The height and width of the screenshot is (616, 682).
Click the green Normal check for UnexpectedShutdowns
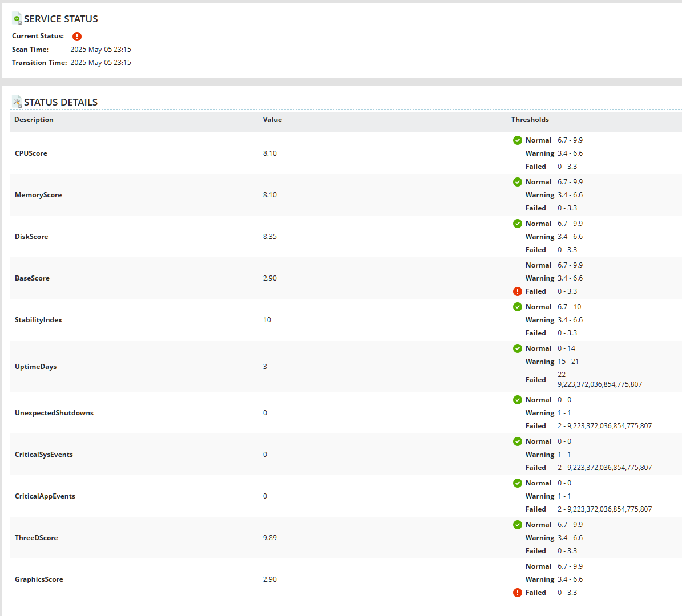click(518, 400)
